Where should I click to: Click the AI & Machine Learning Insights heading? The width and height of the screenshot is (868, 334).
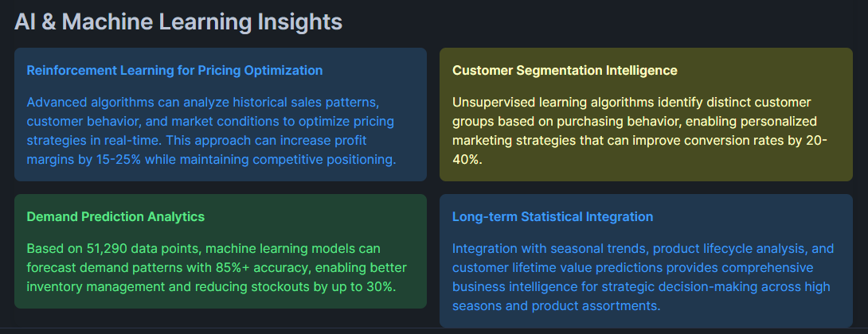click(x=178, y=21)
